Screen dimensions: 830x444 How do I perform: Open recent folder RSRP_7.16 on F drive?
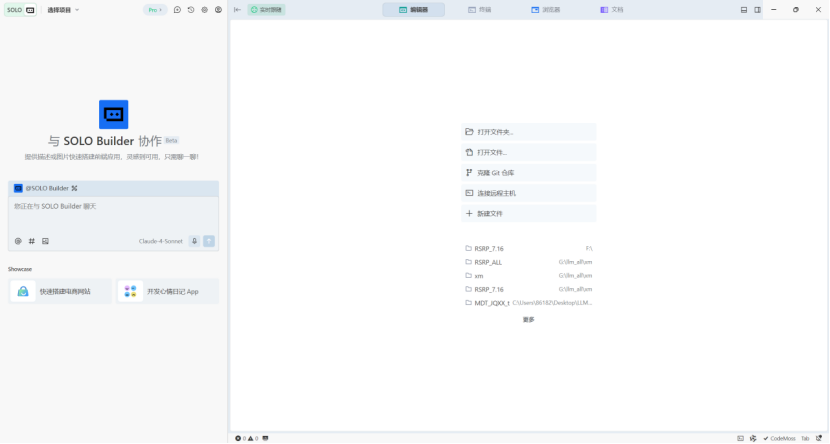click(x=529, y=249)
